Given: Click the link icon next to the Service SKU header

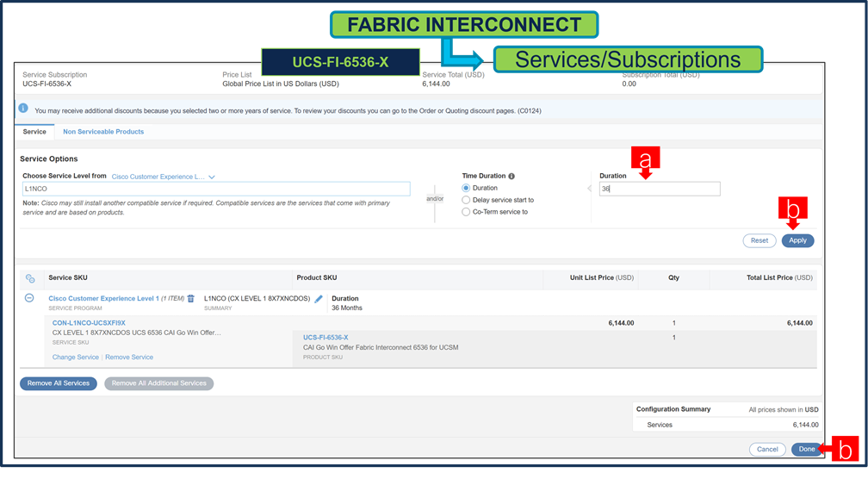Looking at the screenshot, I should pos(30,278).
